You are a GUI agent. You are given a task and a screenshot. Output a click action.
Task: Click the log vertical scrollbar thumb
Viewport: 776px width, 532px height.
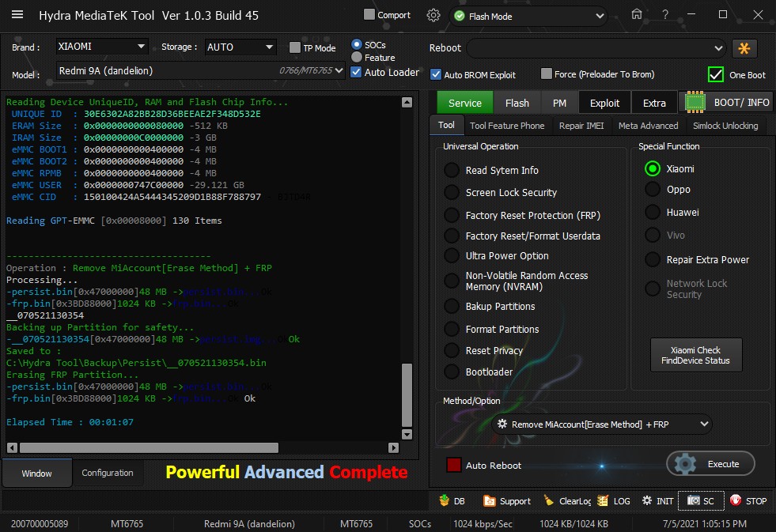click(x=407, y=395)
